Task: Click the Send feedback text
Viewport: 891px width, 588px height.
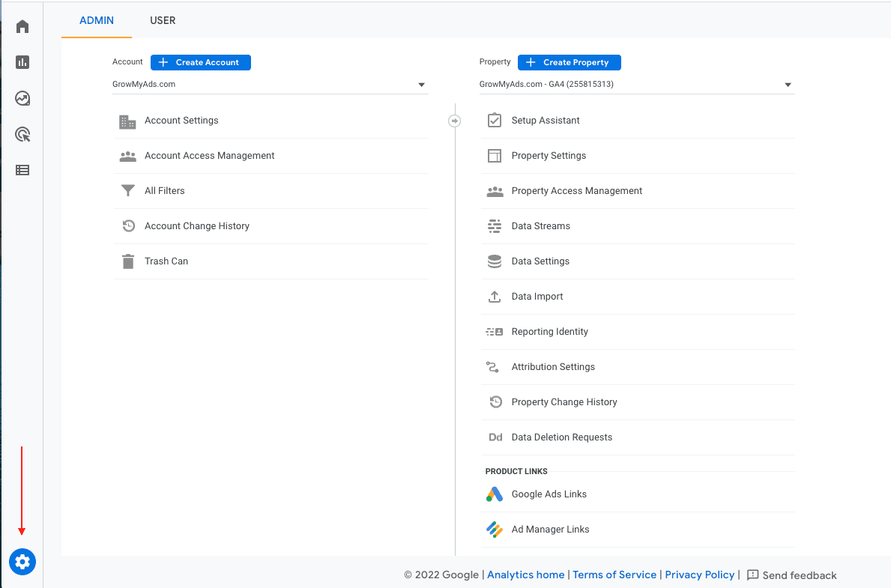Action: coord(800,575)
